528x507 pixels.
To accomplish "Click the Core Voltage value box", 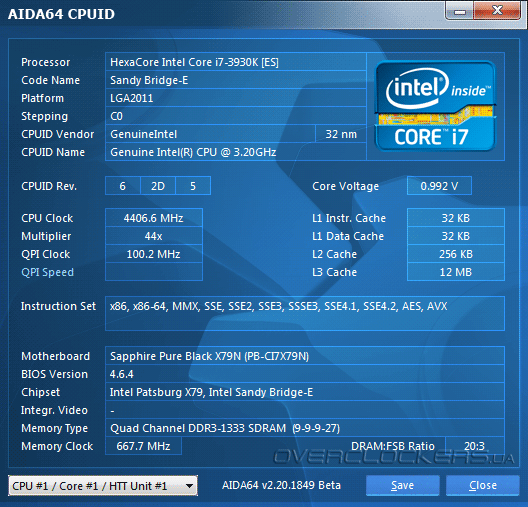I will click(x=439, y=186).
